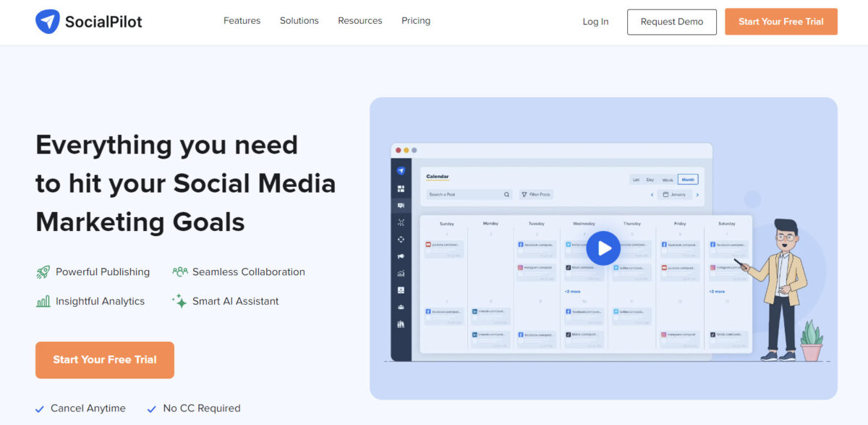The image size is (868, 425).
Task: Click the Start Your Free Trial button below the features
Action: [x=105, y=360]
